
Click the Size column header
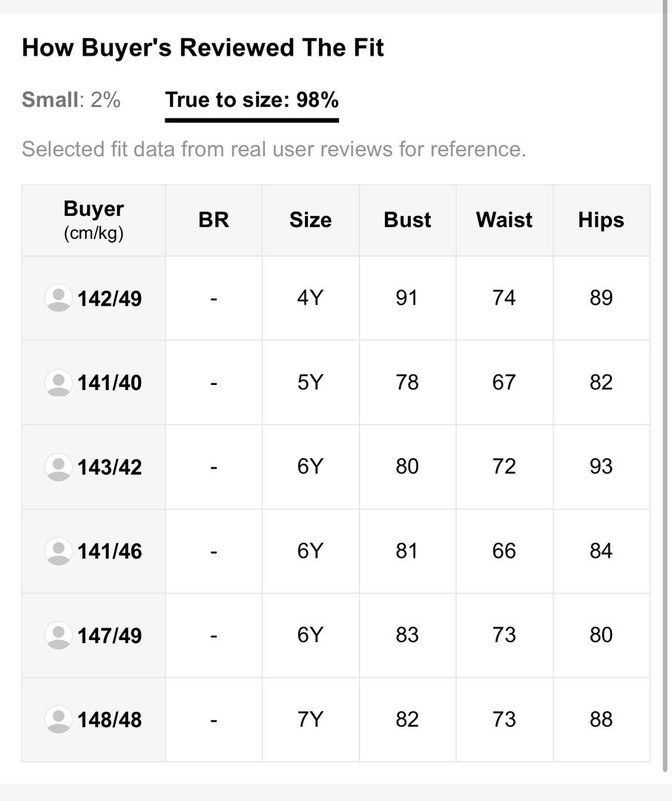pos(311,220)
